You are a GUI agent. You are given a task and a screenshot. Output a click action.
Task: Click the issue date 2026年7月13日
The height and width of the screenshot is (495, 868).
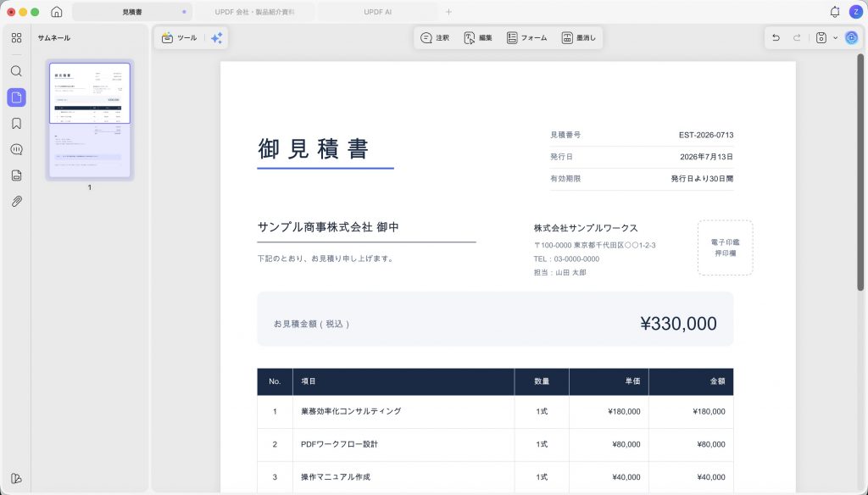click(706, 157)
